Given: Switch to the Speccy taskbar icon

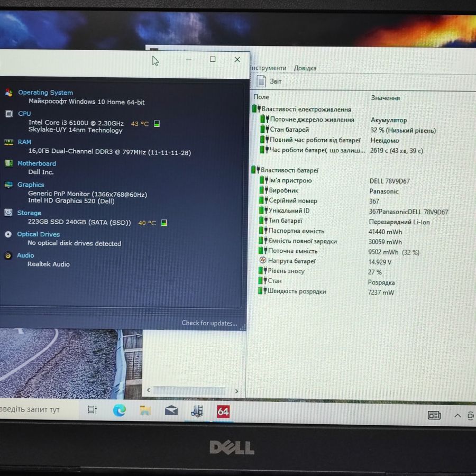Looking at the screenshot, I should [x=197, y=411].
